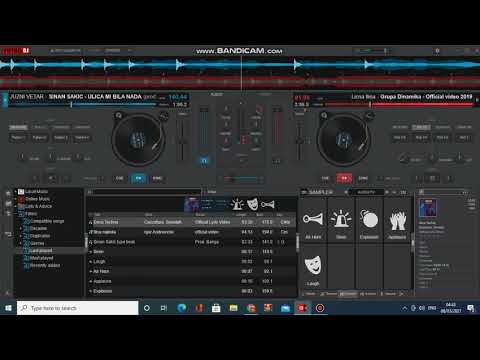The image size is (480, 360).
Task: Click left deck CUE button
Action: pyautogui.click(x=119, y=178)
